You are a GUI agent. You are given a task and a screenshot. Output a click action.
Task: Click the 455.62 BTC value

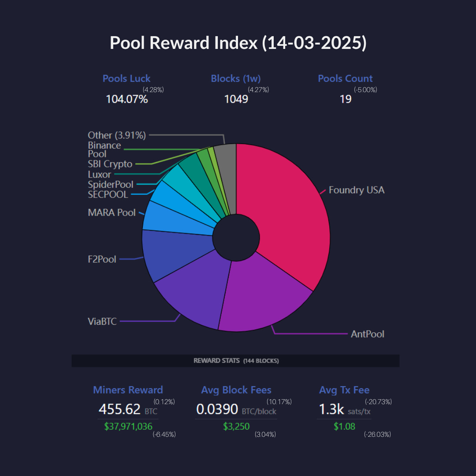(128, 409)
